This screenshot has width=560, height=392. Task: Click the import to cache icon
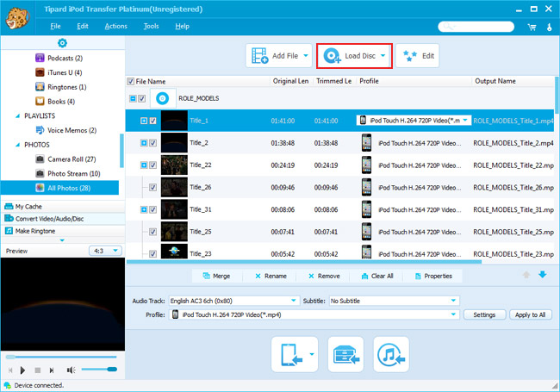pos(345,354)
